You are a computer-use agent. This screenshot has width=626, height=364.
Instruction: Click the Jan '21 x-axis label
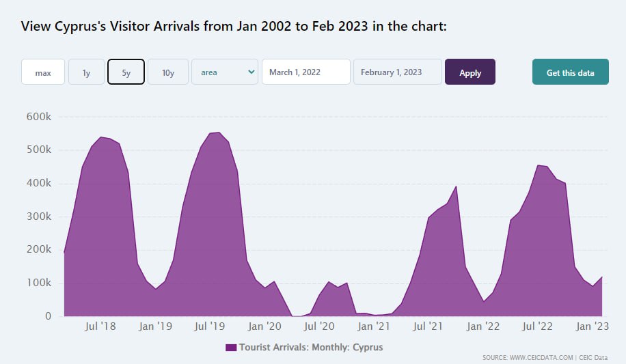(374, 326)
